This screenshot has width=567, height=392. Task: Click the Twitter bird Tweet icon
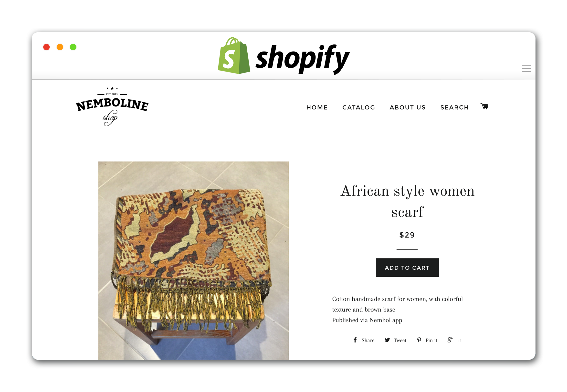(x=387, y=340)
